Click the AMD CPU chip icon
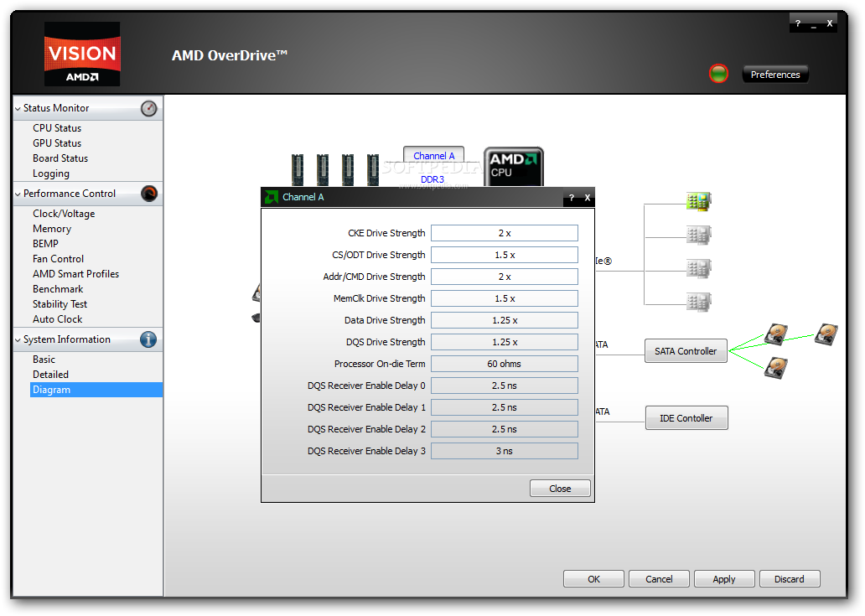Image resolution: width=865 pixels, height=616 pixels. [x=514, y=167]
